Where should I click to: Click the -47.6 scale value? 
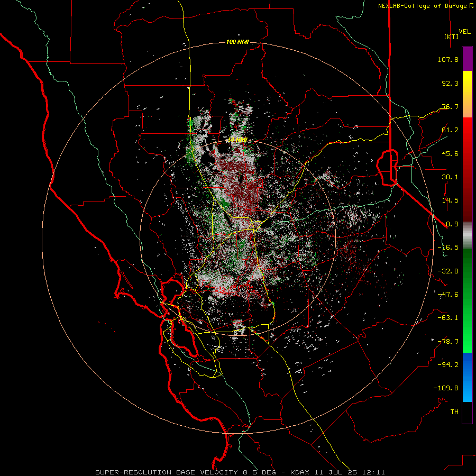coord(448,295)
